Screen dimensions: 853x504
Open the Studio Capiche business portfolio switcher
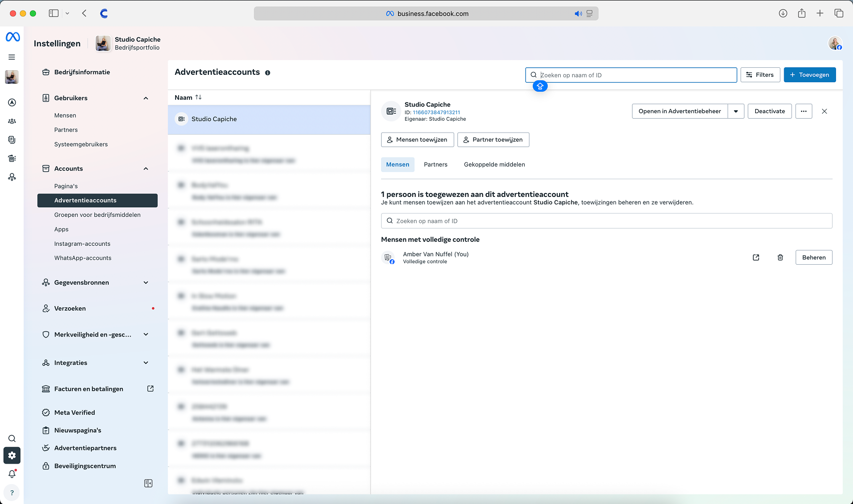[128, 43]
